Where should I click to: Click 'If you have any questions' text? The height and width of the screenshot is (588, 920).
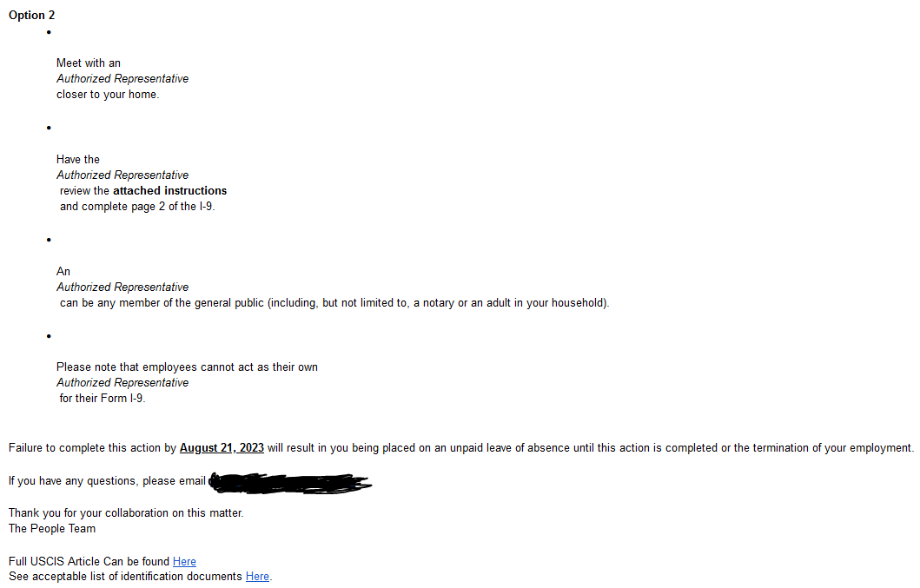[107, 481]
